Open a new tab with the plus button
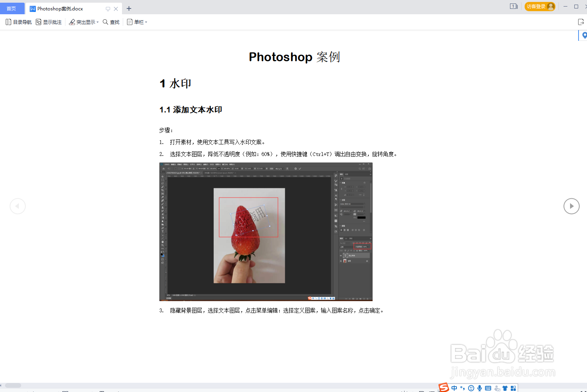 (129, 8)
